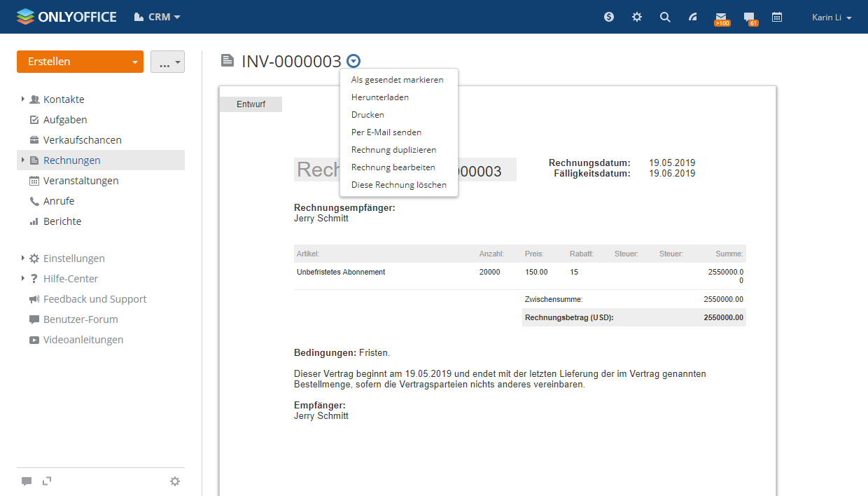Open the Karin Li user menu

(832, 18)
